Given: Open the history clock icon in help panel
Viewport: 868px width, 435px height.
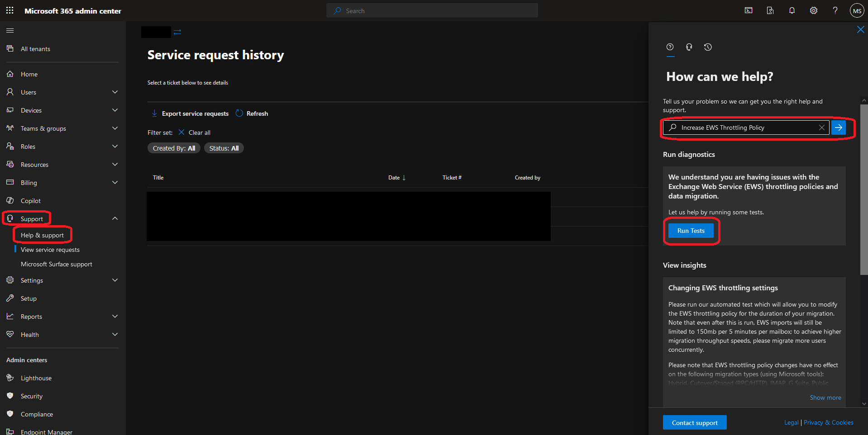Looking at the screenshot, I should (x=708, y=47).
